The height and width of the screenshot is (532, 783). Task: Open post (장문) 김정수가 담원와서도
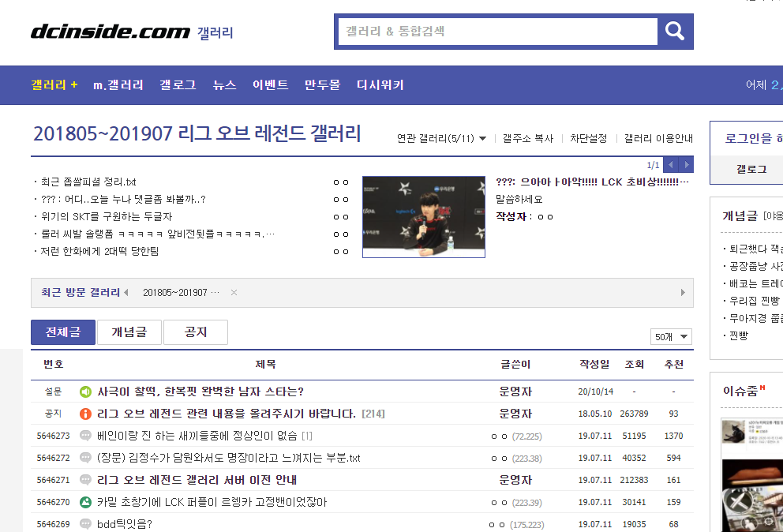[x=228, y=458]
